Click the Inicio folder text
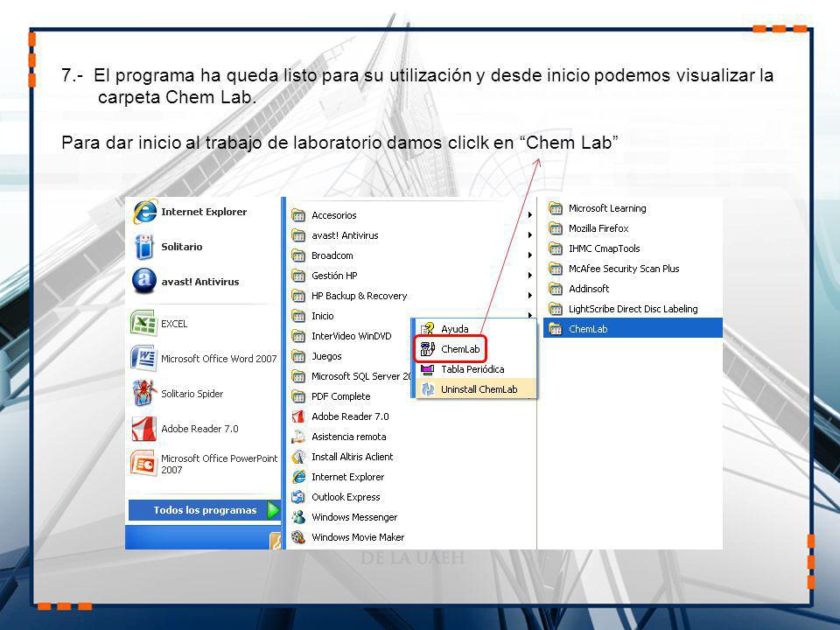The image size is (840, 630). (323, 316)
